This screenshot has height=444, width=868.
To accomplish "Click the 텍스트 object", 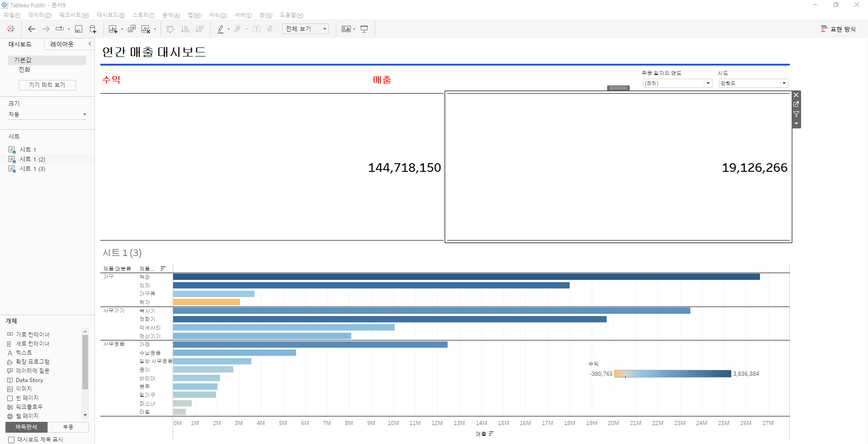I will (24, 353).
